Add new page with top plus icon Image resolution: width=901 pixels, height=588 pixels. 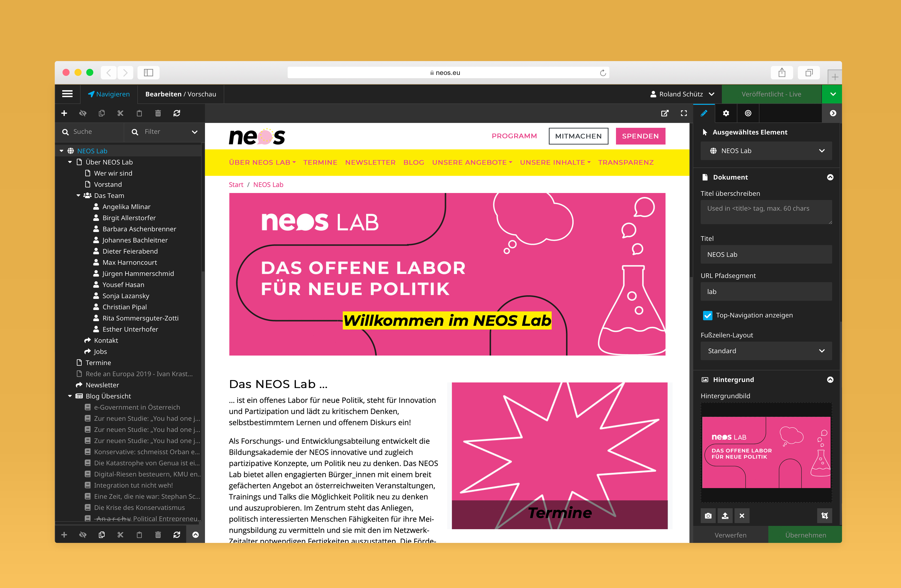coord(64,113)
